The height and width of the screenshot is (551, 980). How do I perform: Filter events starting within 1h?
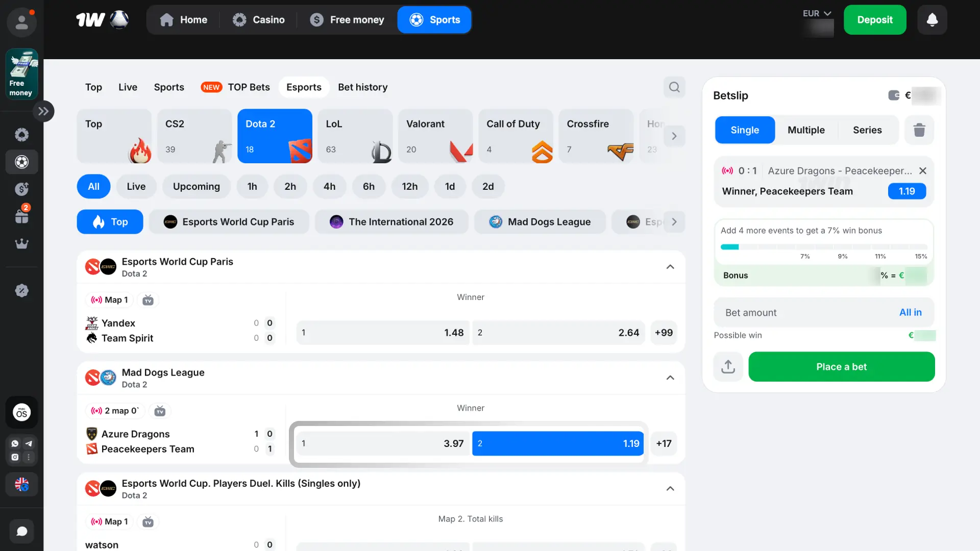pyautogui.click(x=252, y=187)
